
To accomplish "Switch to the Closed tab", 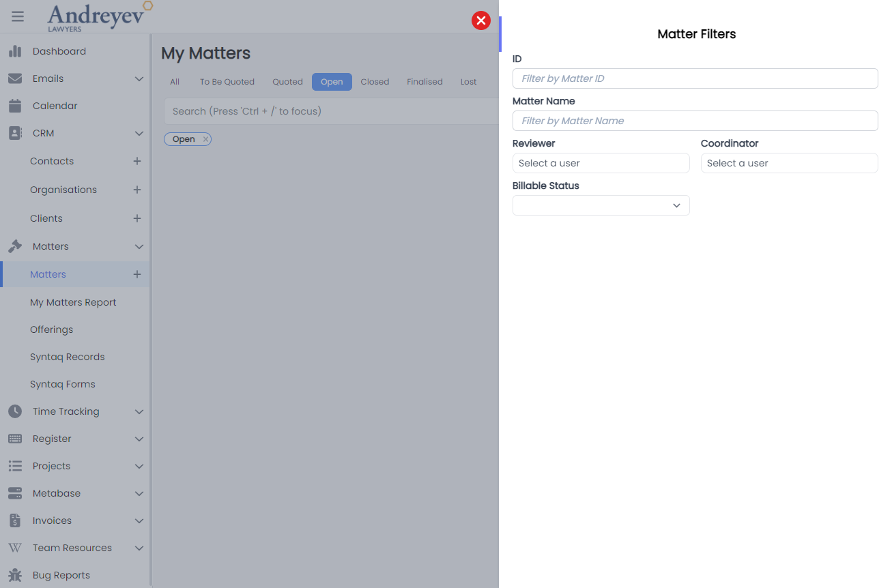I will 375,82.
